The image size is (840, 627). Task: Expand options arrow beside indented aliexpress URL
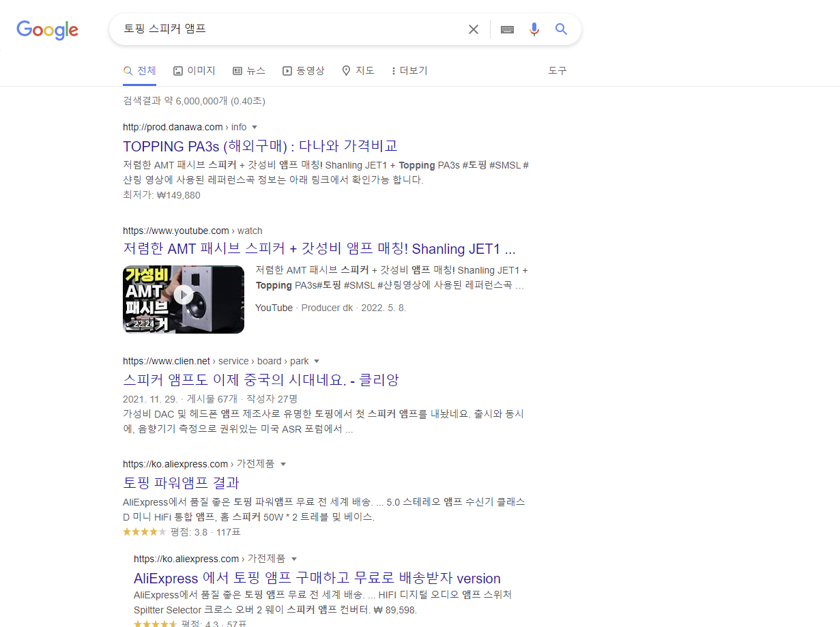coord(294,559)
